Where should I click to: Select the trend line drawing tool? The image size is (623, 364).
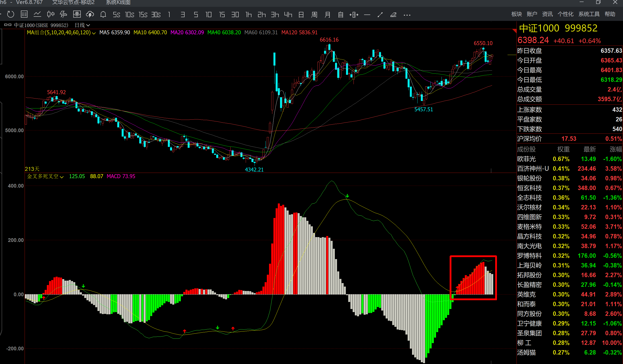pyautogui.click(x=380, y=15)
